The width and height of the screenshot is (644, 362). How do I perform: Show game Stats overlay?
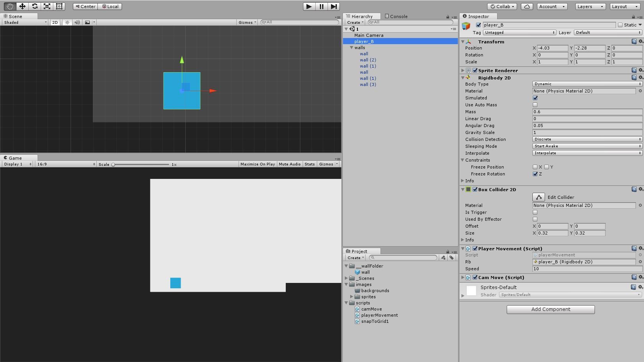pyautogui.click(x=310, y=164)
